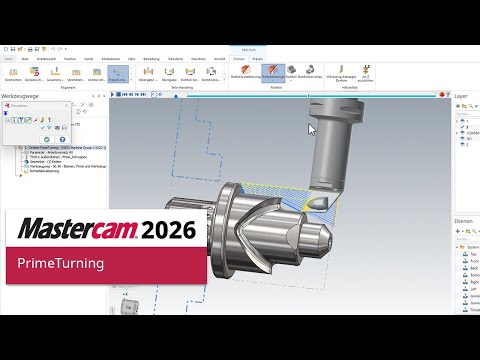Click the Rohteil spannen Teile-Handling icon
The height and width of the screenshot is (360, 480).
[x=190, y=74]
